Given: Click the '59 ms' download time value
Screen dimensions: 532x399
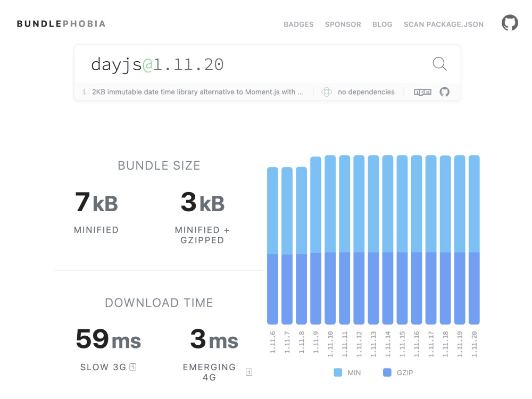Looking at the screenshot, I should pos(108,339).
